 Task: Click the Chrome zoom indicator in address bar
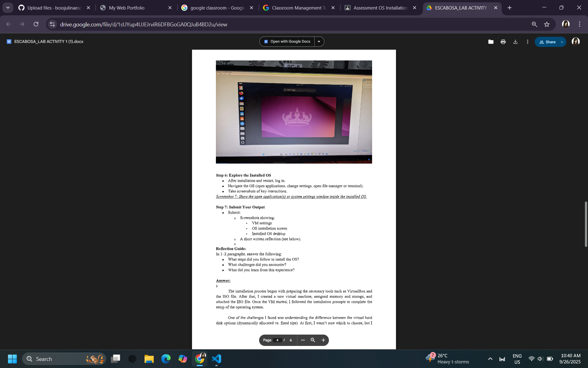point(534,24)
